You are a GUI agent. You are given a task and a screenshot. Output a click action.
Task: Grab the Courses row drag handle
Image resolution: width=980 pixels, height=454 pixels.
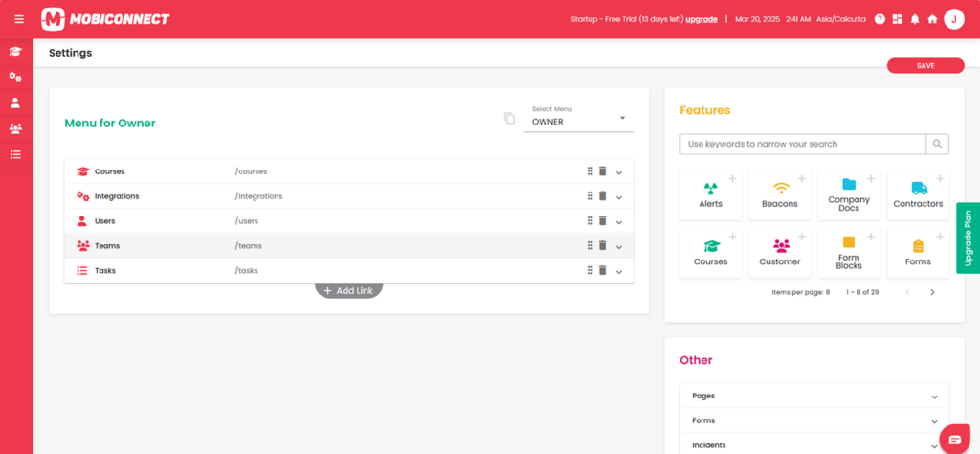(590, 171)
